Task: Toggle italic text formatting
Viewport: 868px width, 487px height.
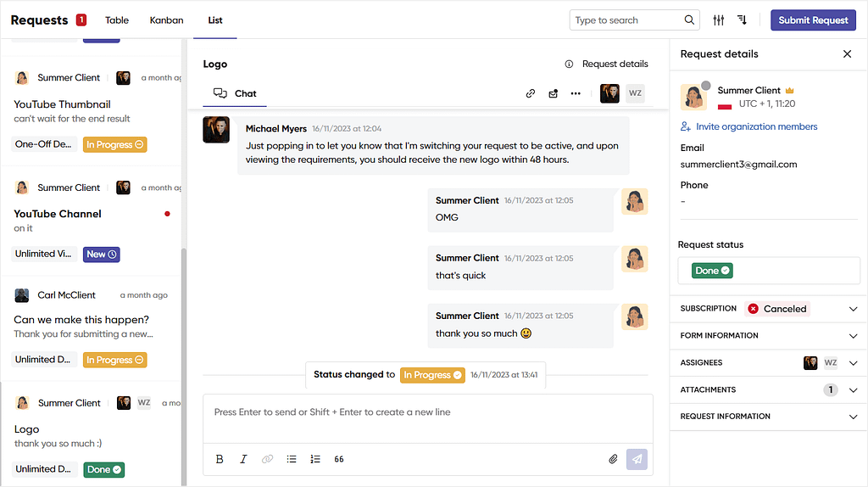Action: (x=243, y=459)
